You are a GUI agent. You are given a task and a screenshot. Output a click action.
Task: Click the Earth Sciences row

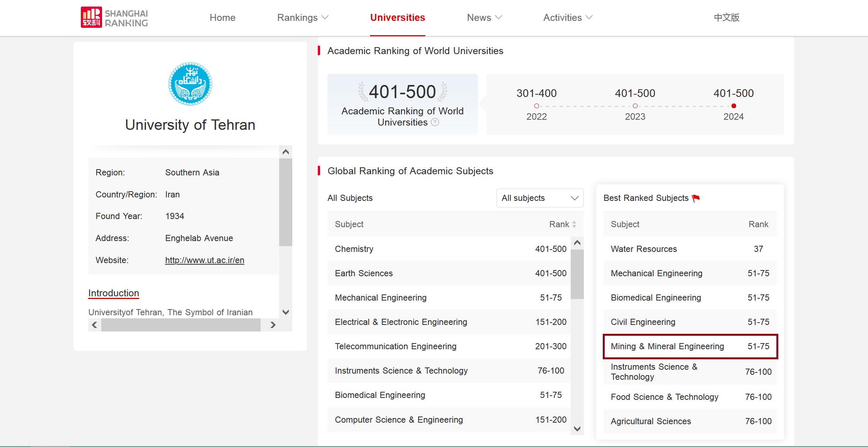[449, 273]
